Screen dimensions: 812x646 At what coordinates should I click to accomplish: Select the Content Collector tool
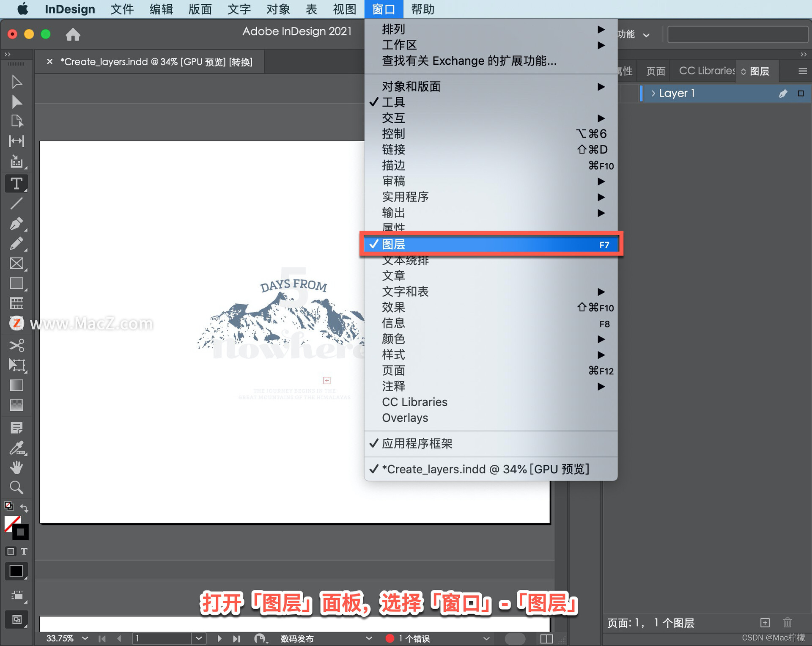coord(16,162)
